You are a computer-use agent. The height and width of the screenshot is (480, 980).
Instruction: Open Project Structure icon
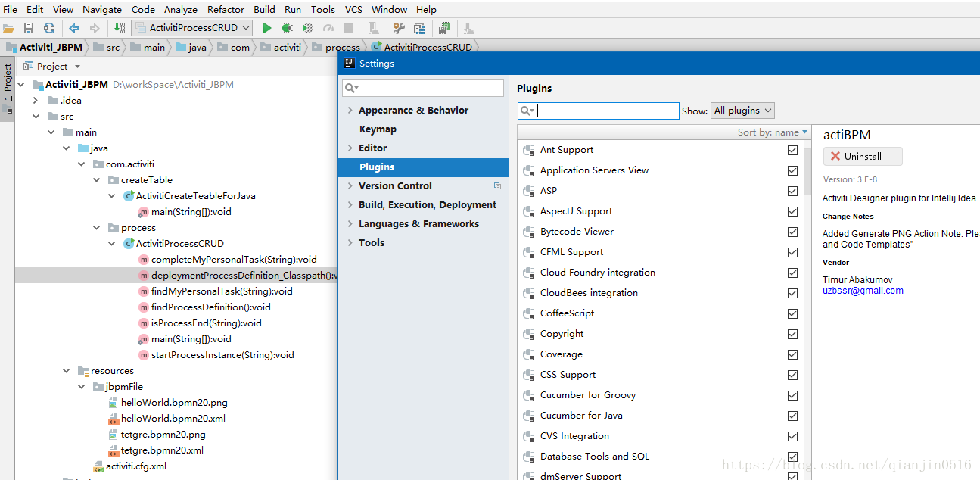[x=419, y=28]
